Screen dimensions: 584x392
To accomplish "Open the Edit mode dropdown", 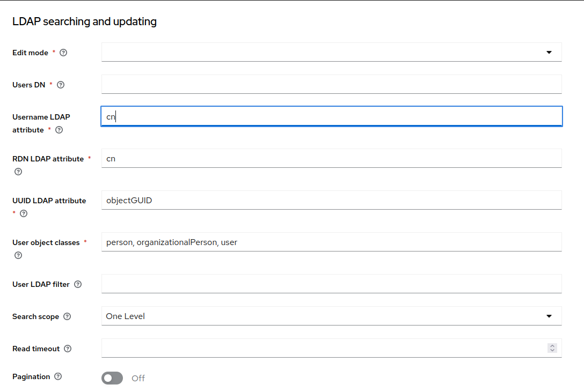I will [x=332, y=52].
